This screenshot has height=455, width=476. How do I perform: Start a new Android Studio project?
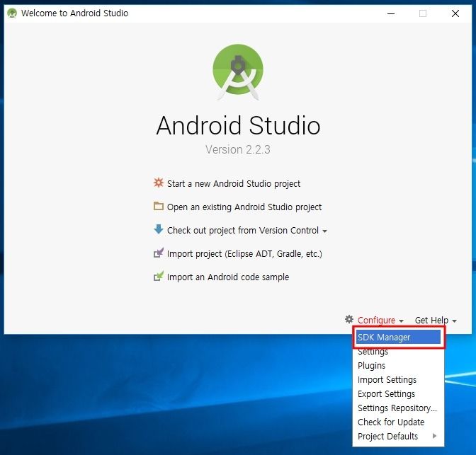pyautogui.click(x=234, y=183)
